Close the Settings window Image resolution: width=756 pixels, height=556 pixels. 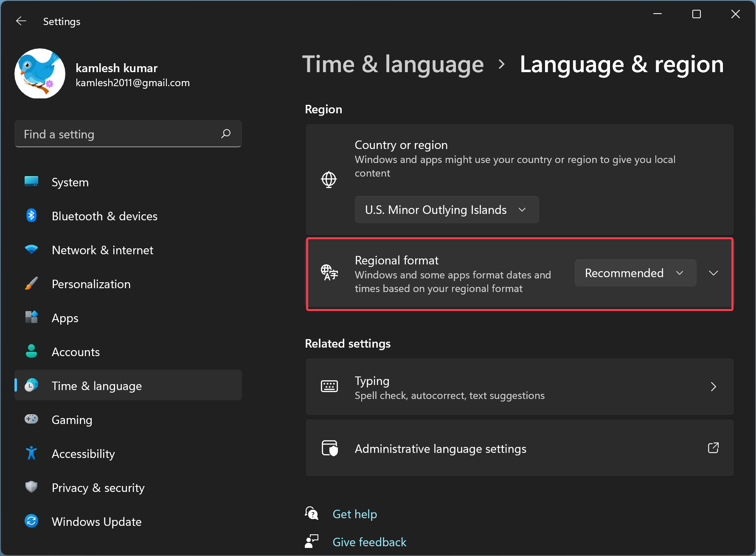736,14
